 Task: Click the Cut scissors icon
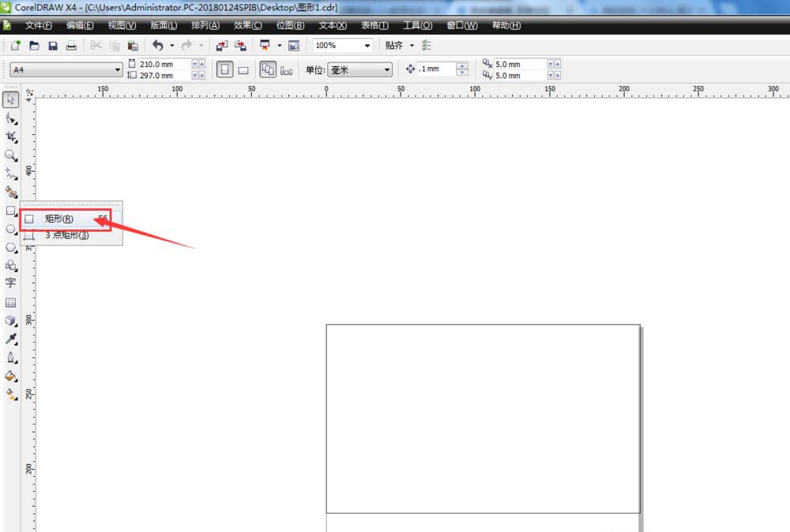(x=96, y=45)
